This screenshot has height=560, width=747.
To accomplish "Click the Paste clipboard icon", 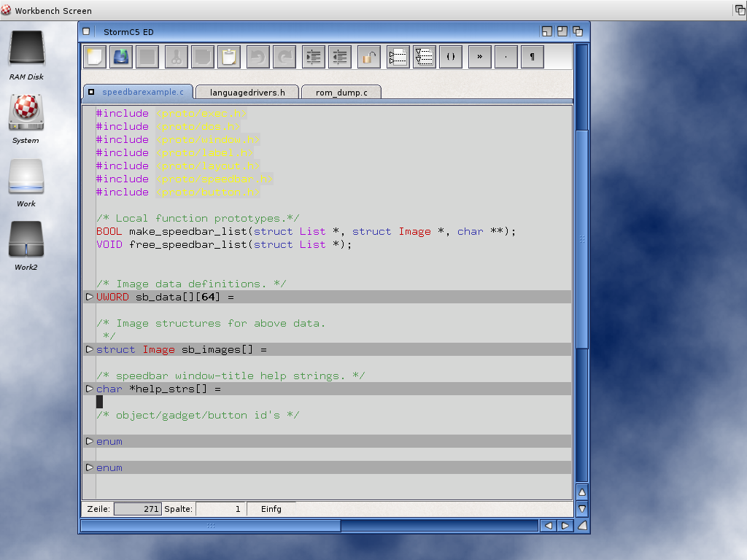I will [229, 57].
